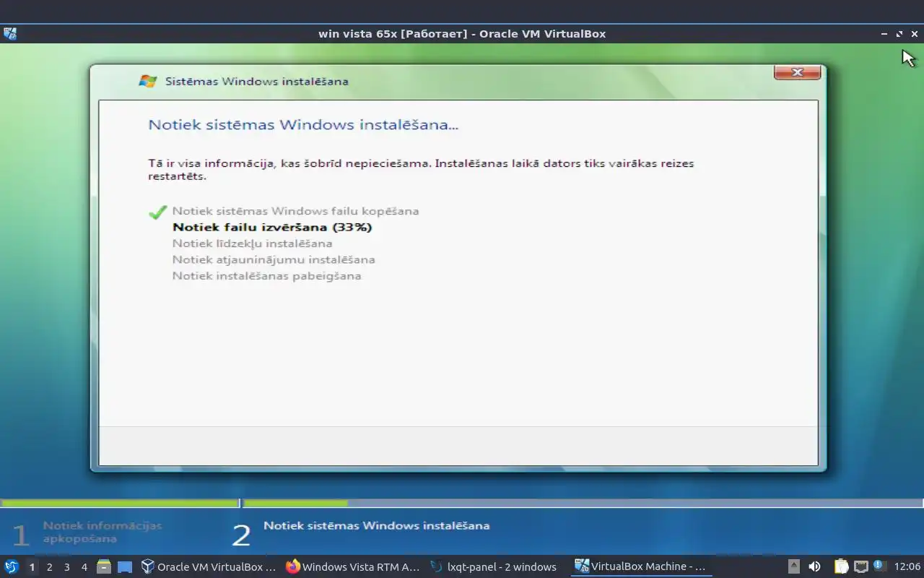Click stage 1 'Notiek informācijas apkopošana' label

point(103,532)
